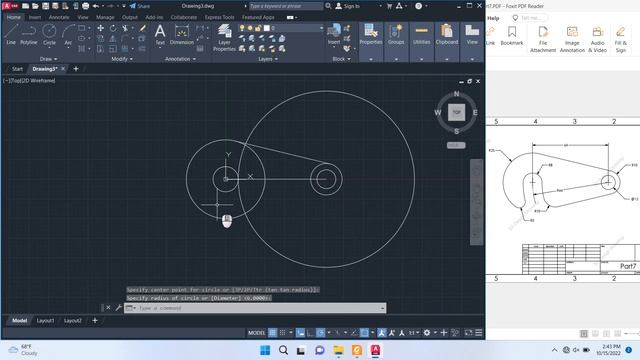The height and width of the screenshot is (360, 640).
Task: Click the Bookmark icon in Foxit PDF Reader
Action: (512, 36)
